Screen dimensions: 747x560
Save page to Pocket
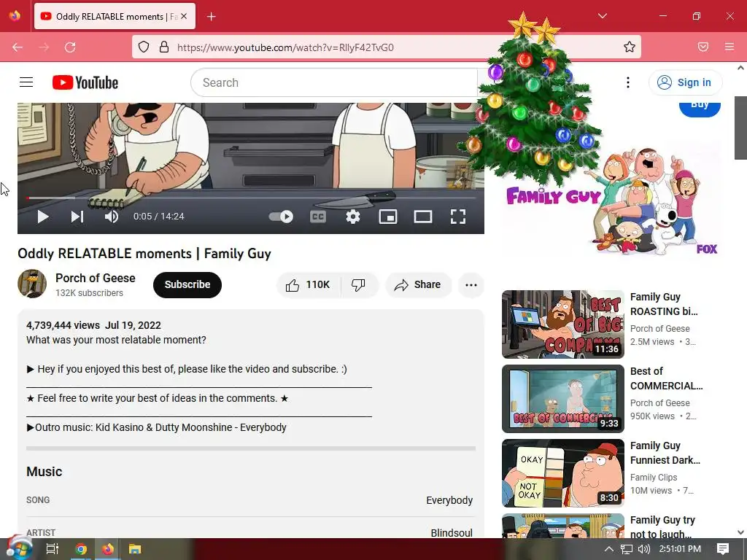click(703, 47)
